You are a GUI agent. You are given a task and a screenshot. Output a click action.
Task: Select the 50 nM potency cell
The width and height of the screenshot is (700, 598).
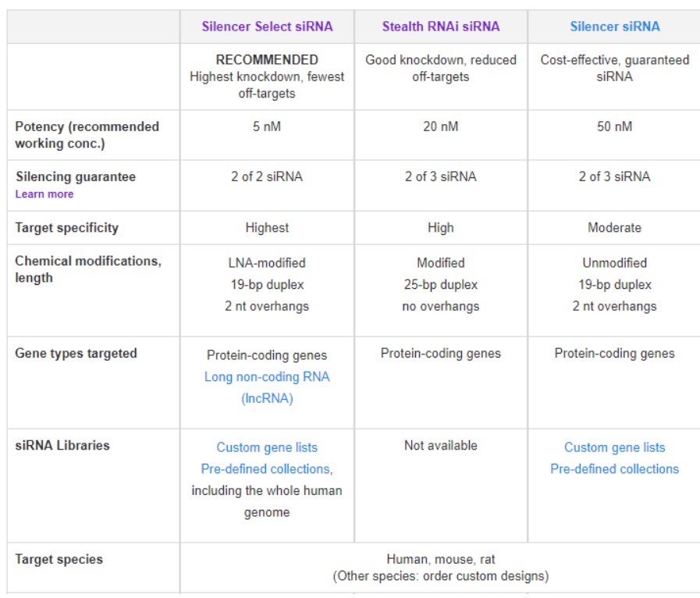(x=614, y=126)
